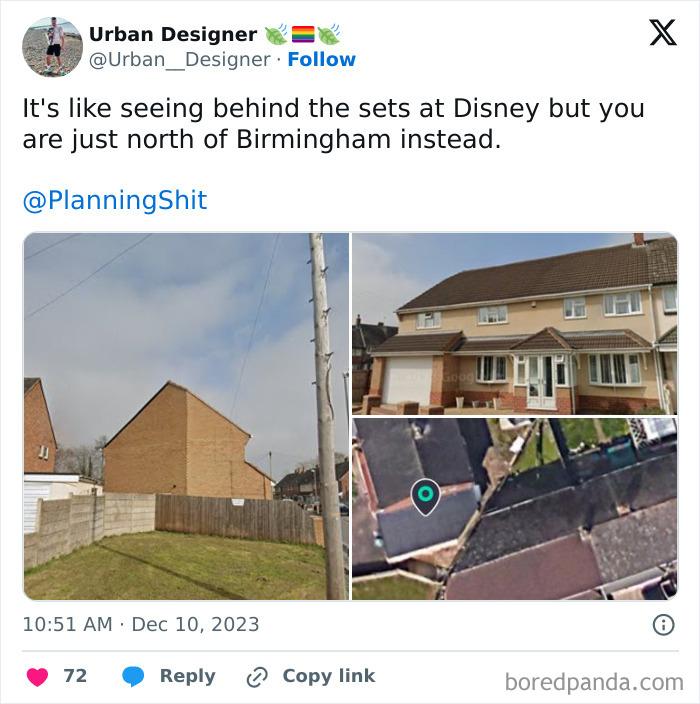Open the aerial rooftop satellite image
The image size is (700, 704).
tap(515, 509)
